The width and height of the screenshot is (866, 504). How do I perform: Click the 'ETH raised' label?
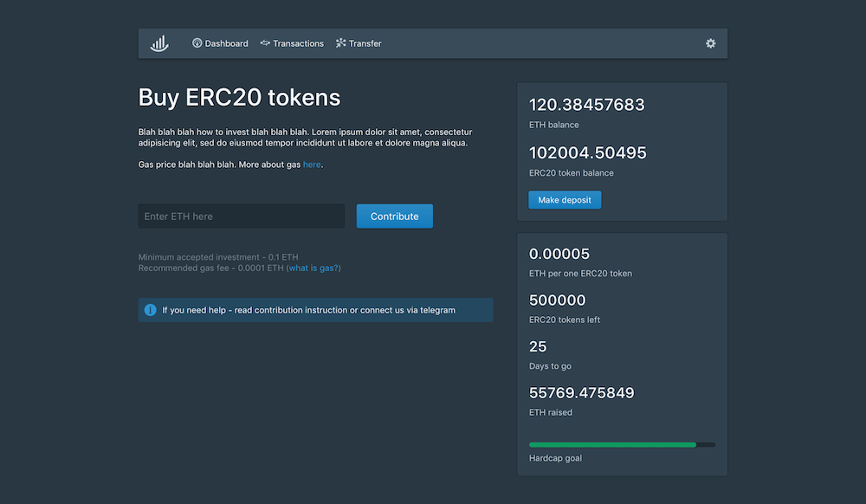pyautogui.click(x=551, y=412)
